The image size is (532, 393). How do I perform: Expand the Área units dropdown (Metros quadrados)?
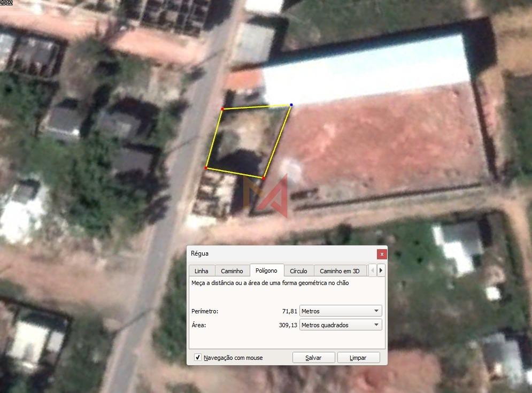click(x=341, y=325)
